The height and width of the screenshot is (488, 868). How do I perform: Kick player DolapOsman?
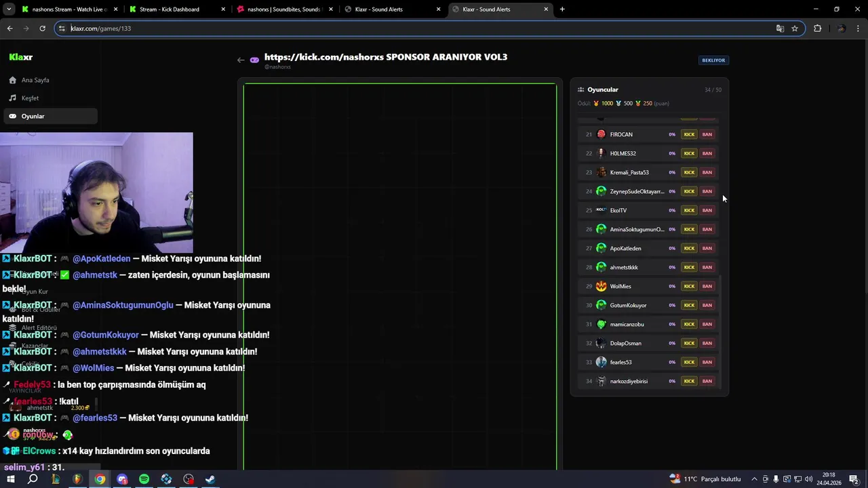pos(689,343)
